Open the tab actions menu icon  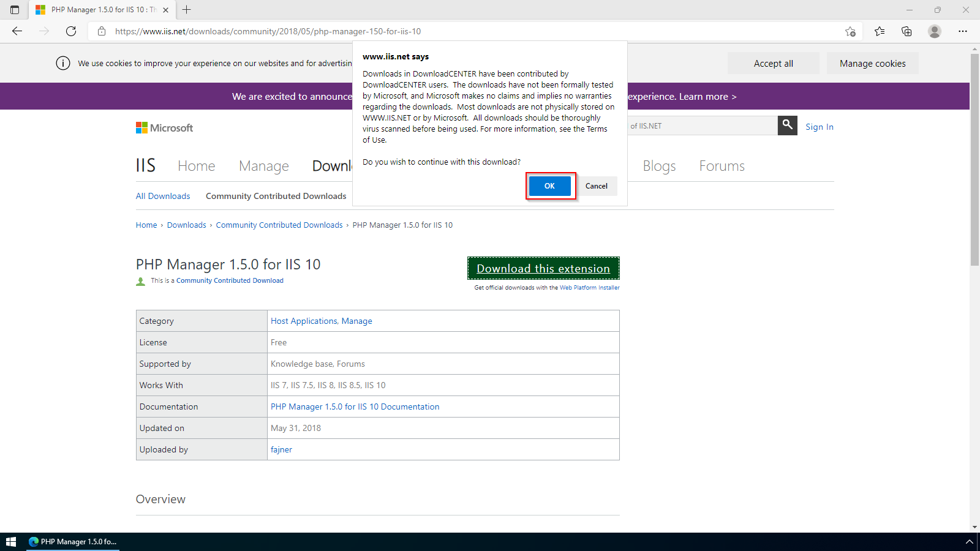[x=15, y=10]
